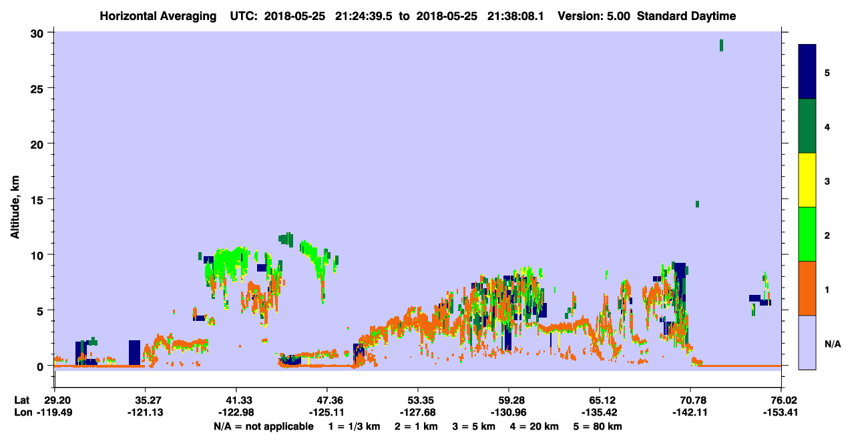
Task: Click longitude value -122.98
Action: point(236,413)
